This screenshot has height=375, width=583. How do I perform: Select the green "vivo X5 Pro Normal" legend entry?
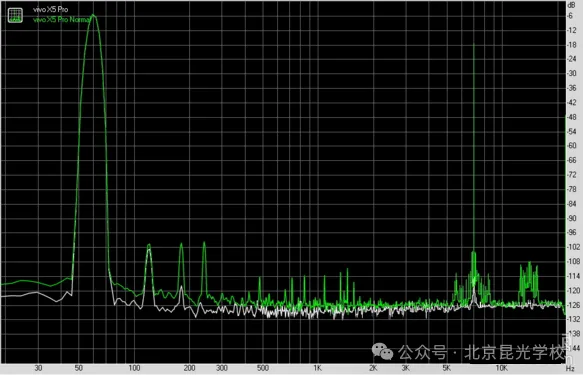coord(61,19)
